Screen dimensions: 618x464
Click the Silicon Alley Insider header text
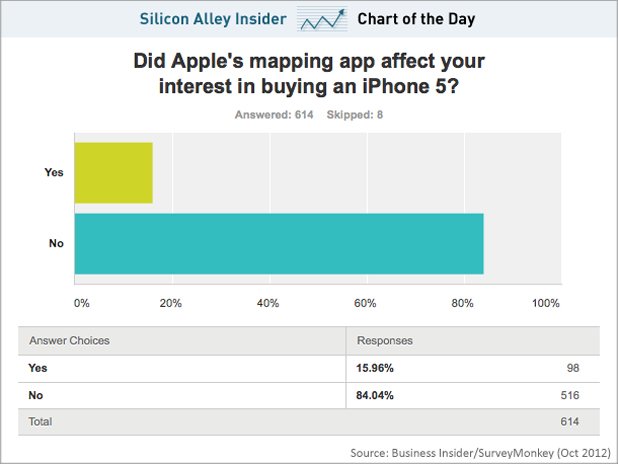tap(213, 19)
